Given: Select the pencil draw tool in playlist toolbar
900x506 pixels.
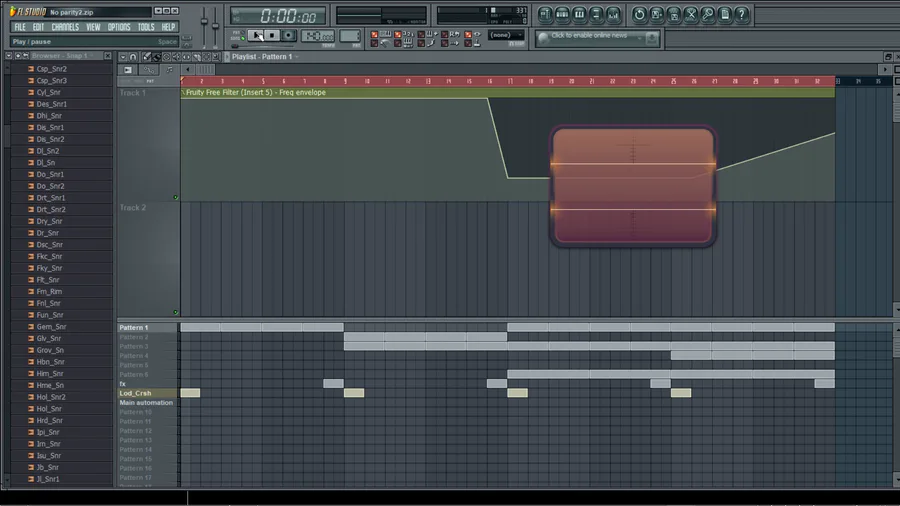Looking at the screenshot, I should pyautogui.click(x=147, y=57).
